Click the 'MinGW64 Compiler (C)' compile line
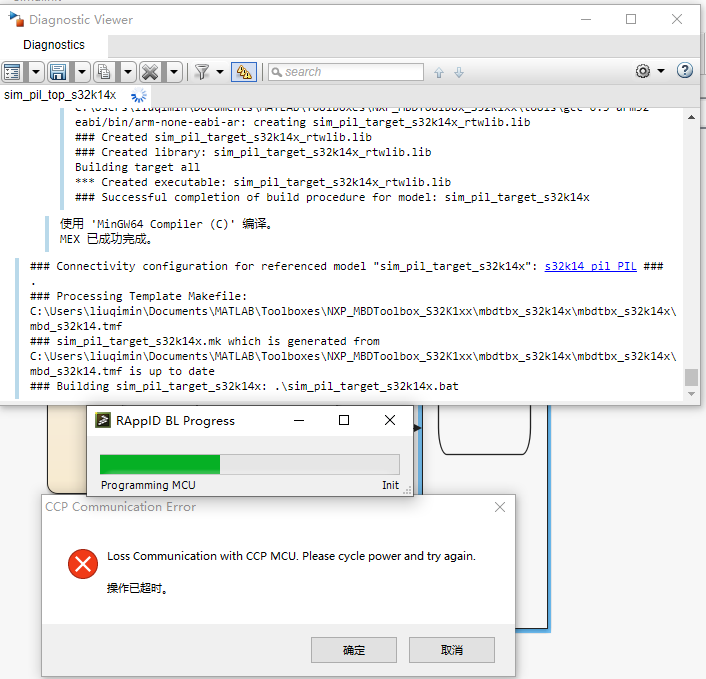Image resolution: width=706 pixels, height=679 pixels. coord(166,224)
